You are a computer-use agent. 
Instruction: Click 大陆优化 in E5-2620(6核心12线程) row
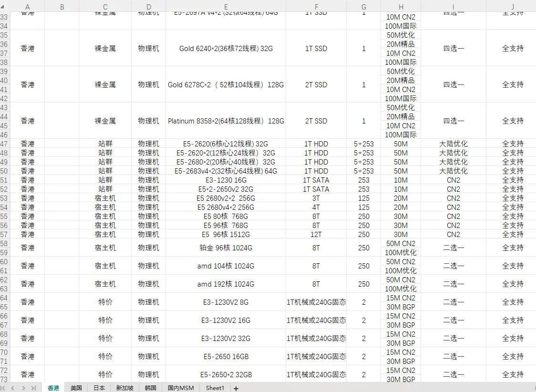pyautogui.click(x=454, y=144)
